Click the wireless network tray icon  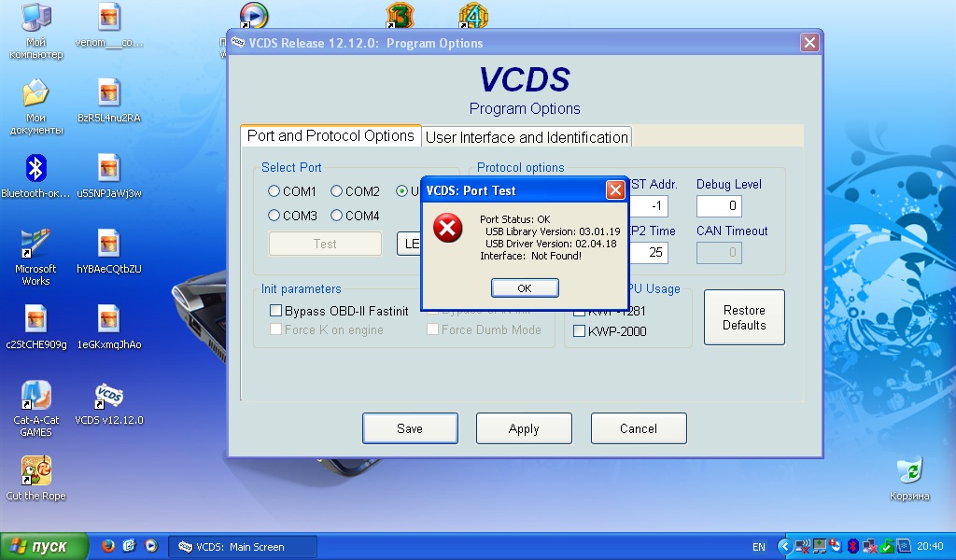803,546
